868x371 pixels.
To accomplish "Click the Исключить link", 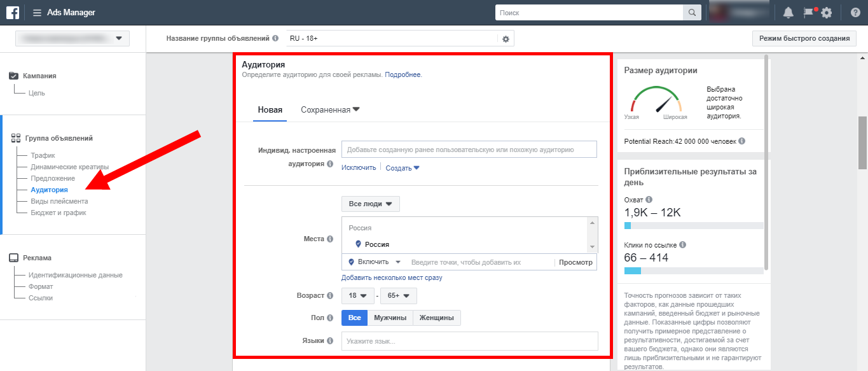I will point(359,168).
